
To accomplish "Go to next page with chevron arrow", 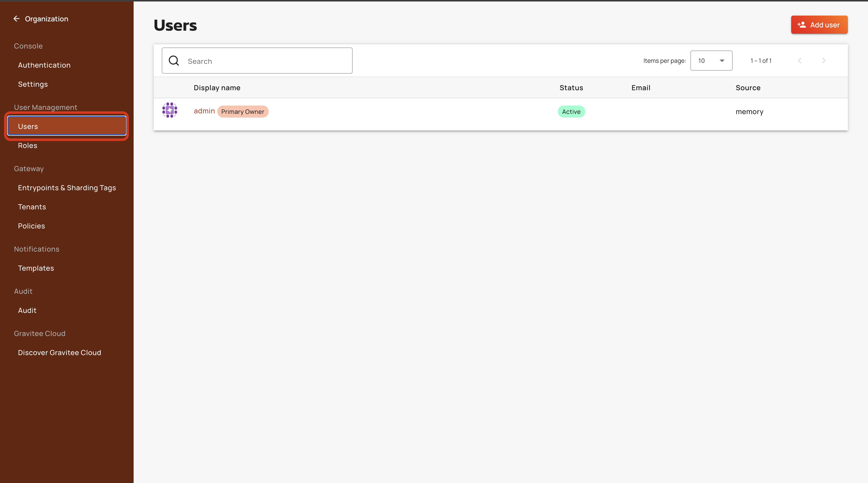I will [x=824, y=61].
